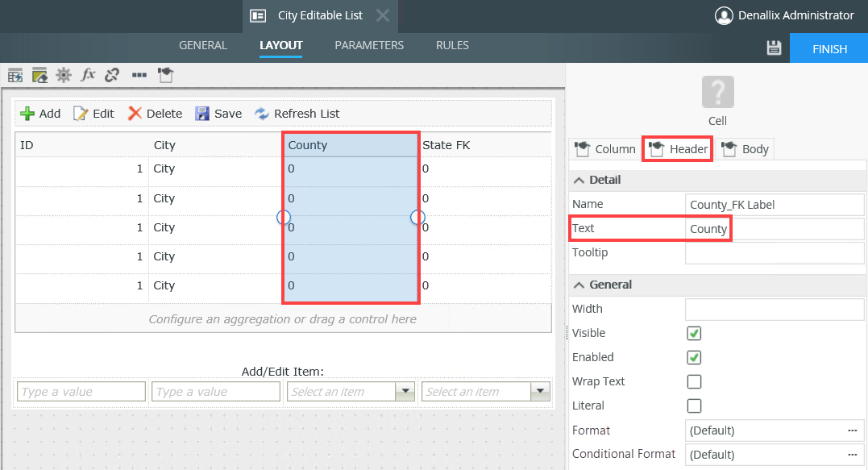
Task: Click the user profile avatar icon
Action: pos(724,15)
